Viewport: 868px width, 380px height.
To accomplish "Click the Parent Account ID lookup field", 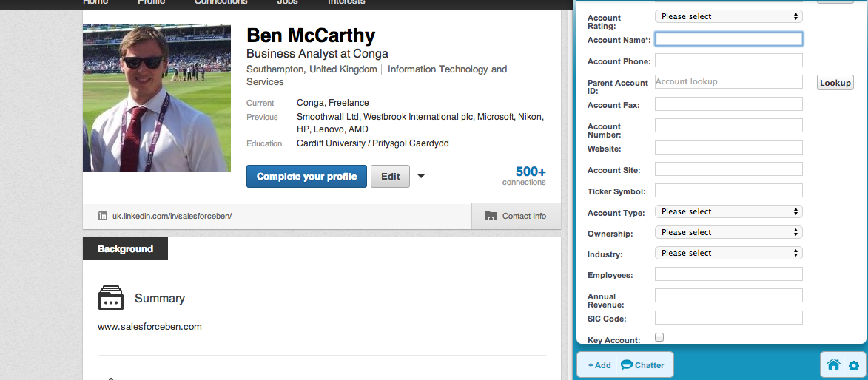I will 728,82.
